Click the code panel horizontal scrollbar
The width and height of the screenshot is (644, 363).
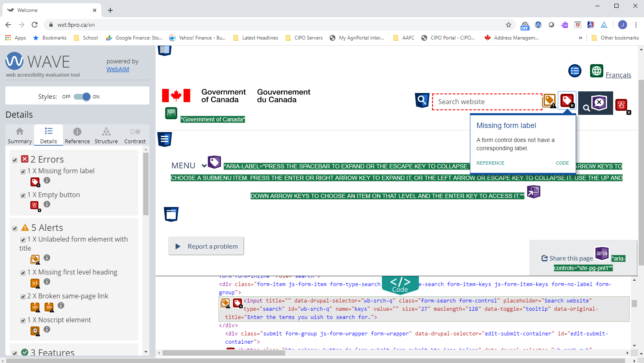(x=224, y=353)
